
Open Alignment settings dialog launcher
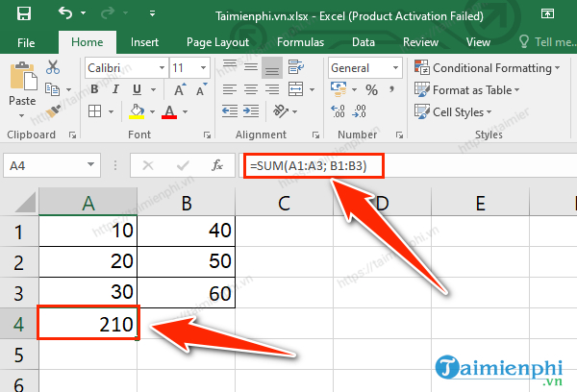(x=315, y=135)
